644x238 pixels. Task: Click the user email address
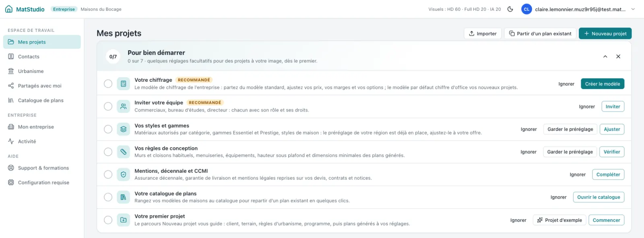pyautogui.click(x=580, y=9)
